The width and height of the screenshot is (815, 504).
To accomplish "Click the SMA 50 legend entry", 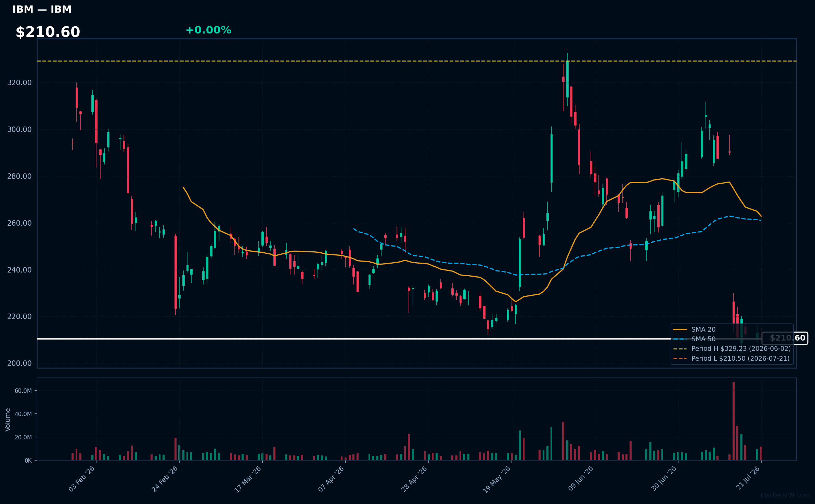I will point(695,339).
